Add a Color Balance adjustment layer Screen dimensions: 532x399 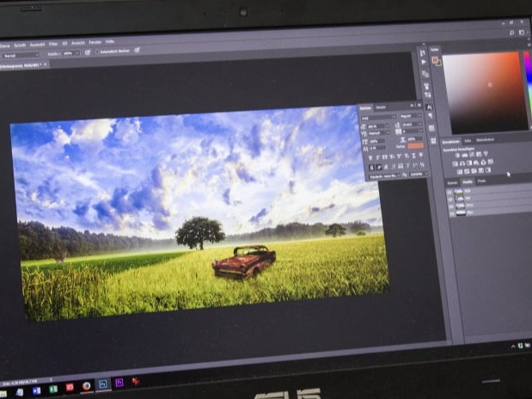click(x=462, y=163)
